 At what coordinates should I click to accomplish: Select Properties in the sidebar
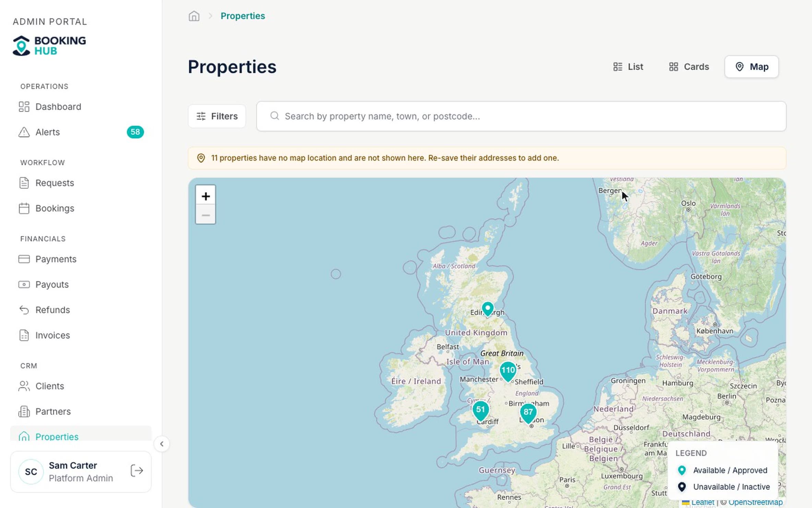[81, 434]
